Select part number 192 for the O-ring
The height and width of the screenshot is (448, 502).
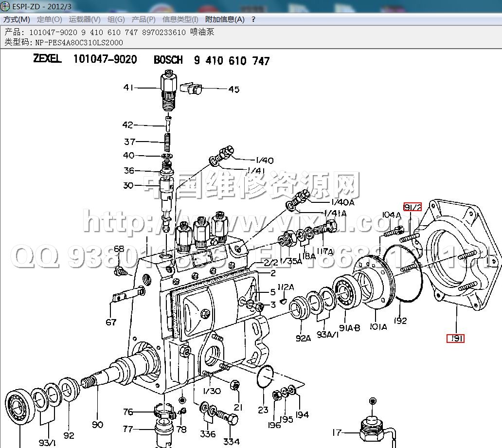400,321
